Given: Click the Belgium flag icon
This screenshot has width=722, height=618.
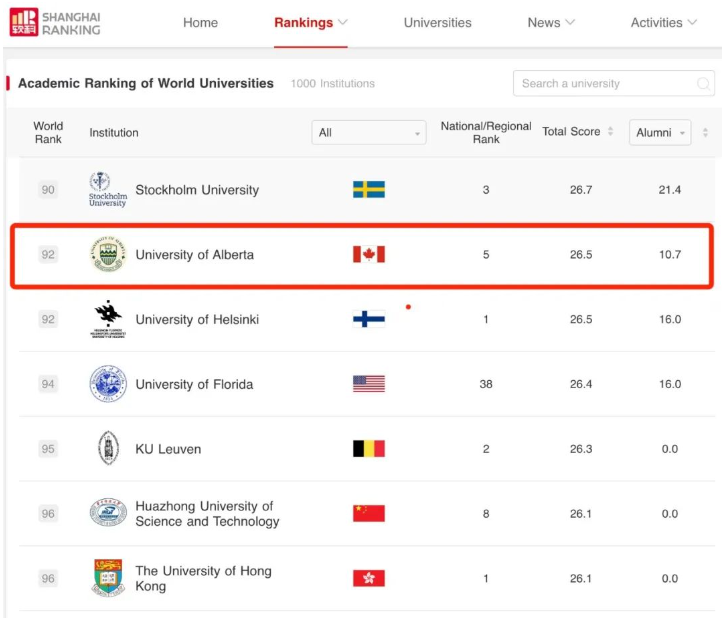Looking at the screenshot, I should click(369, 449).
